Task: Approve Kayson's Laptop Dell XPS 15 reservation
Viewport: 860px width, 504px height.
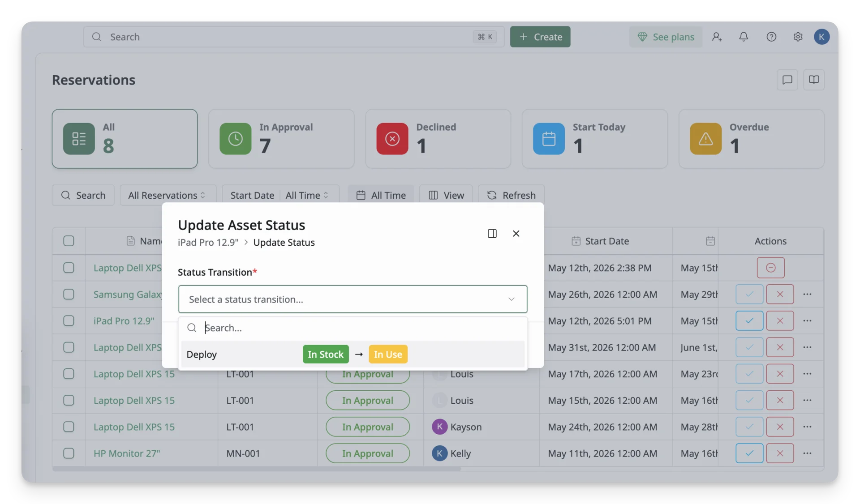Action: point(749,427)
